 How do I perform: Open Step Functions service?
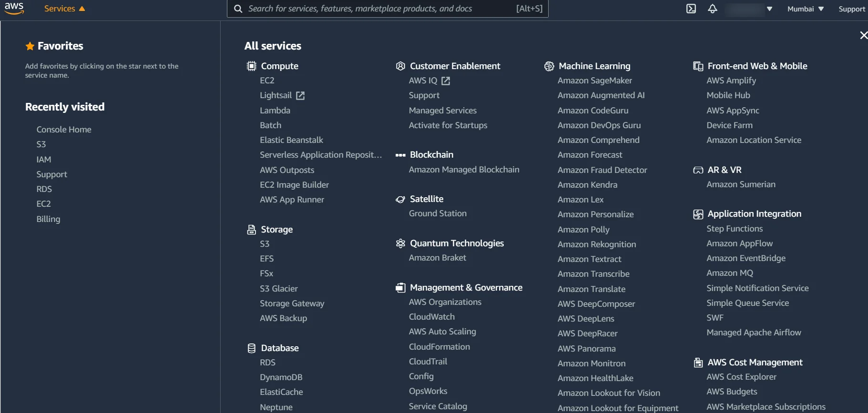click(x=735, y=229)
